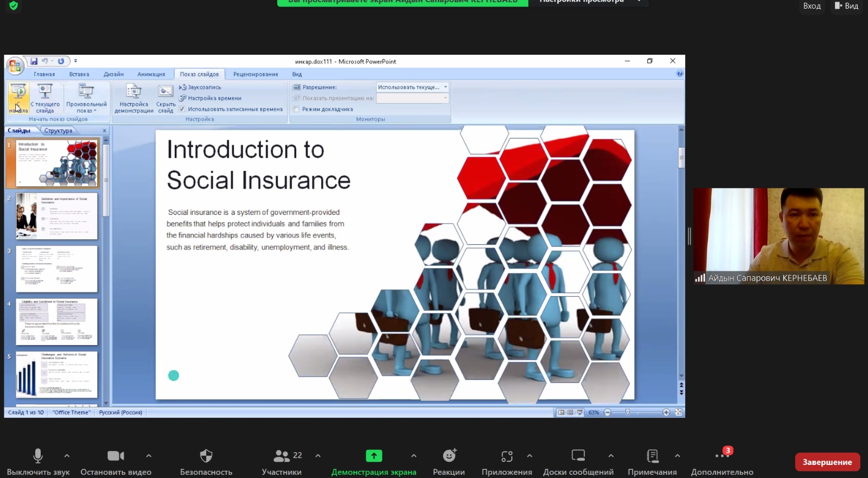868x478 pixels.
Task: Select the Показ слайдов ribbon tab
Action: point(199,74)
